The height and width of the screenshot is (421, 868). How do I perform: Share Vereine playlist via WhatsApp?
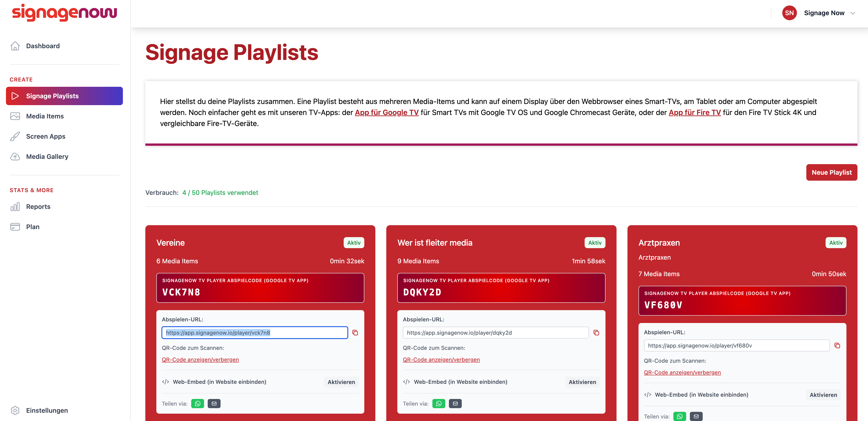197,404
